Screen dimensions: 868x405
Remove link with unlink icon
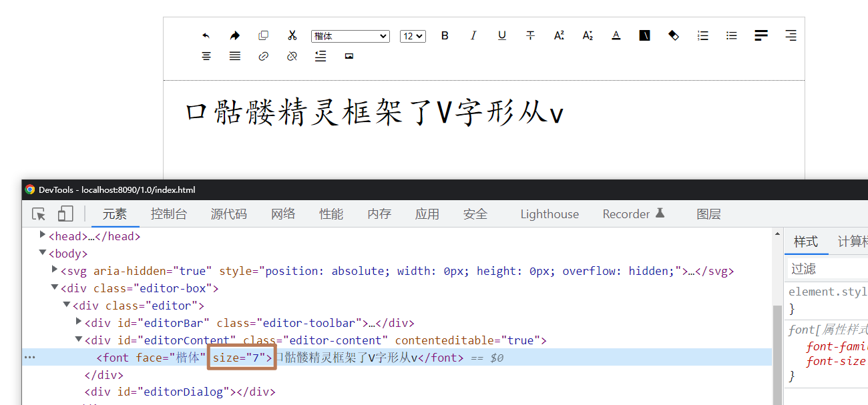click(292, 56)
